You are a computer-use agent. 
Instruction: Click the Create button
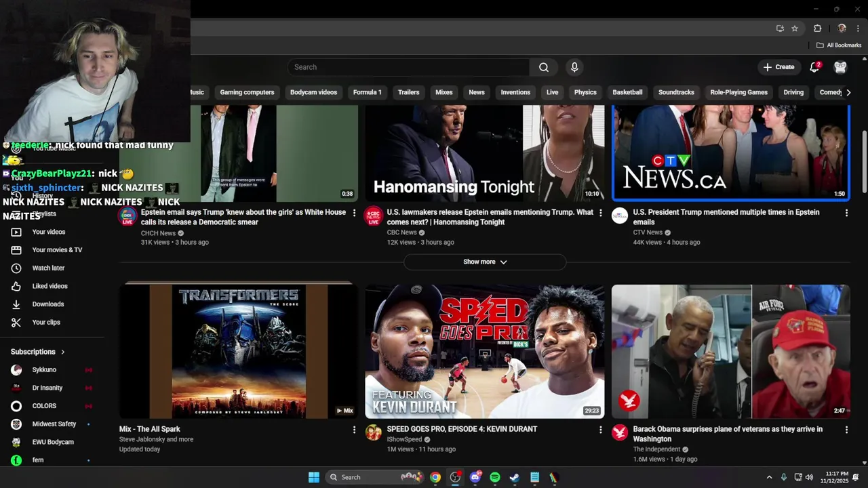(778, 67)
